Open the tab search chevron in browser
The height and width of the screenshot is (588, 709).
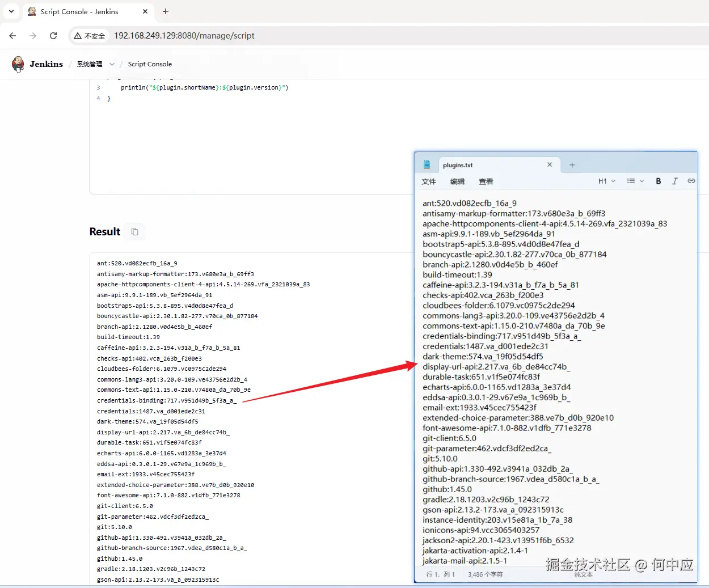(x=11, y=11)
